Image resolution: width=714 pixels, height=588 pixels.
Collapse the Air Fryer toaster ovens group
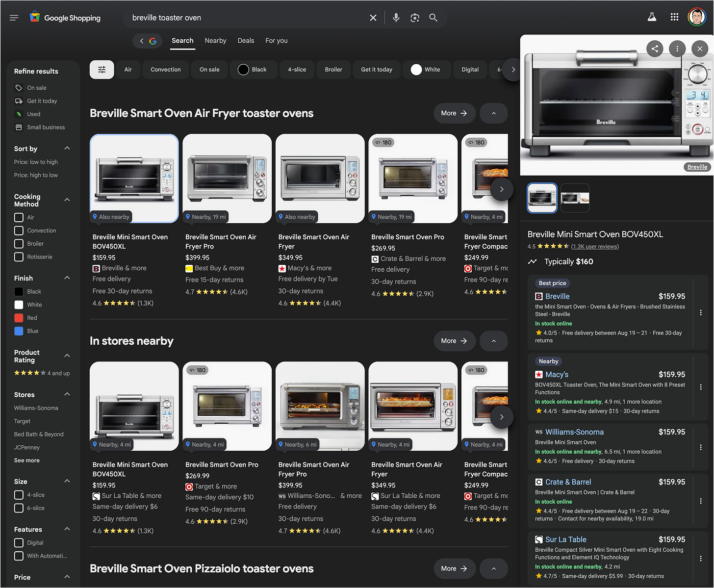[x=494, y=113]
